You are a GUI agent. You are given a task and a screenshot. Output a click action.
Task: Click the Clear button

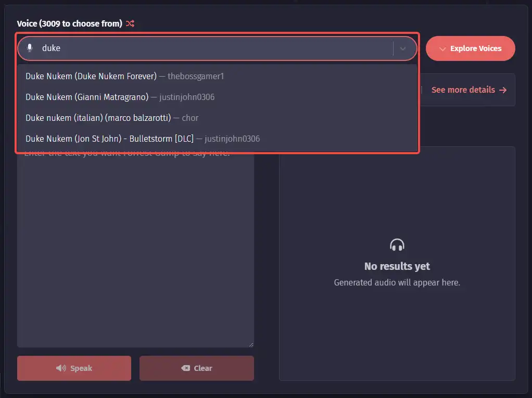(x=196, y=368)
